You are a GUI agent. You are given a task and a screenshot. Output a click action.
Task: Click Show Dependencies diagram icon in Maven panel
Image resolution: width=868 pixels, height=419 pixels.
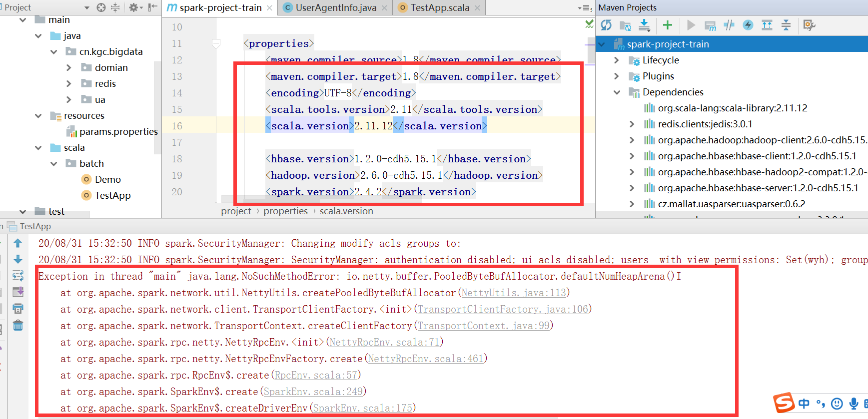tap(767, 25)
